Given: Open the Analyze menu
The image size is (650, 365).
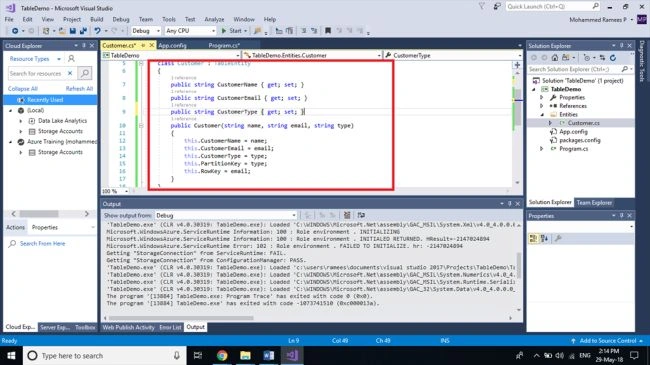Looking at the screenshot, I should point(214,19).
